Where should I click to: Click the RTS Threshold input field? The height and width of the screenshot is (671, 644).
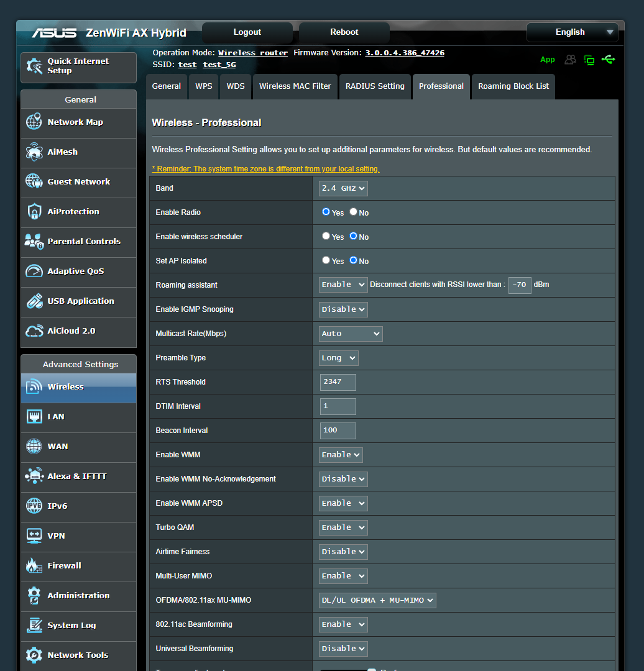click(x=337, y=382)
